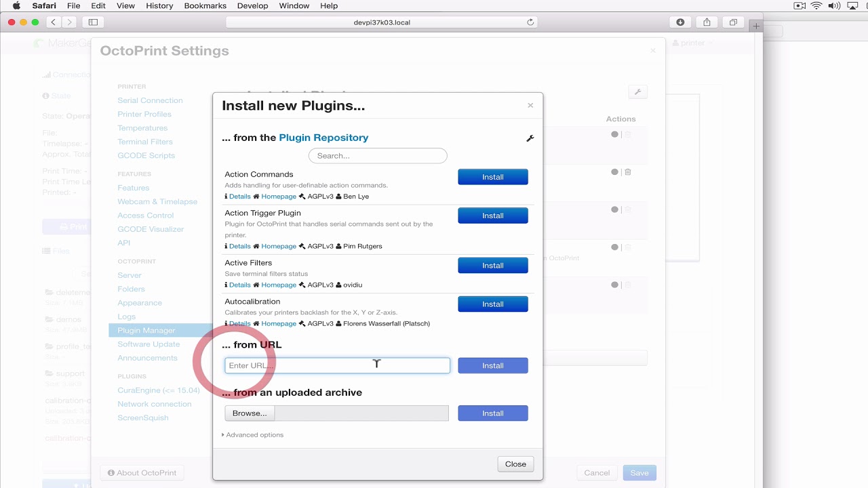
Task: Install the Action Trigger Plugin
Action: coord(493,216)
